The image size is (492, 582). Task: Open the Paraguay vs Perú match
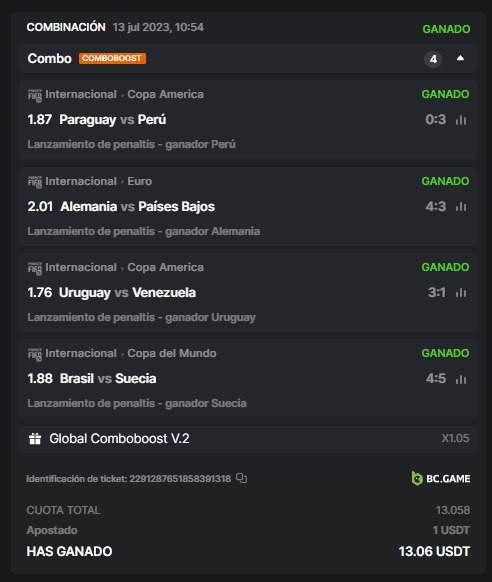point(112,120)
